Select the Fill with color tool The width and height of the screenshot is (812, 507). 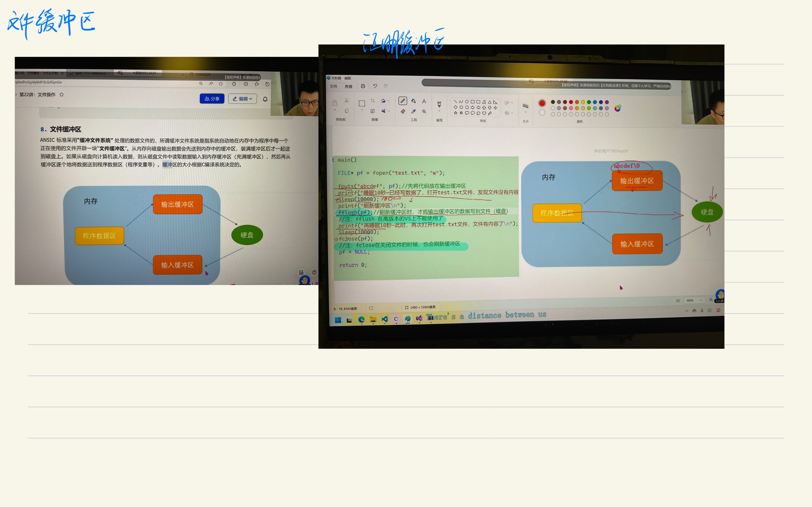tap(413, 101)
